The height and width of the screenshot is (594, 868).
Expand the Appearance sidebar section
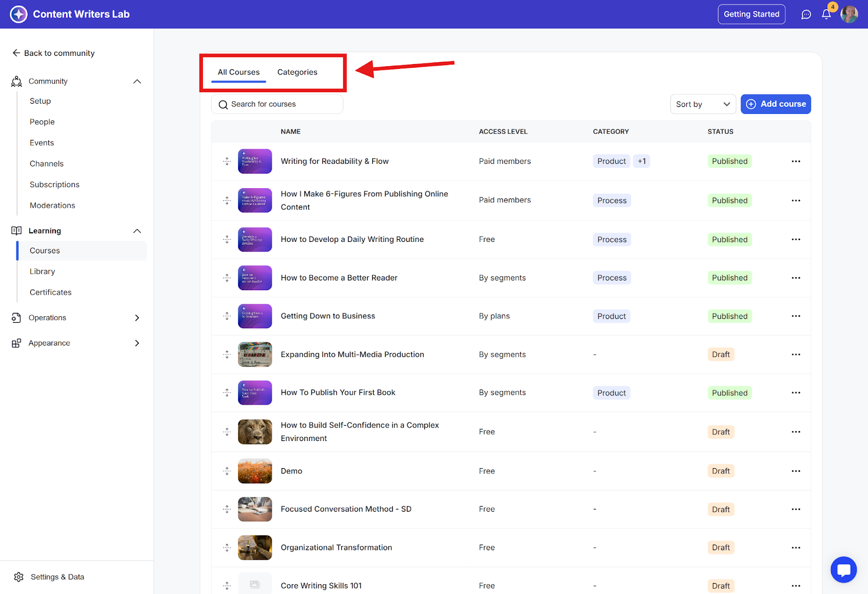click(137, 343)
